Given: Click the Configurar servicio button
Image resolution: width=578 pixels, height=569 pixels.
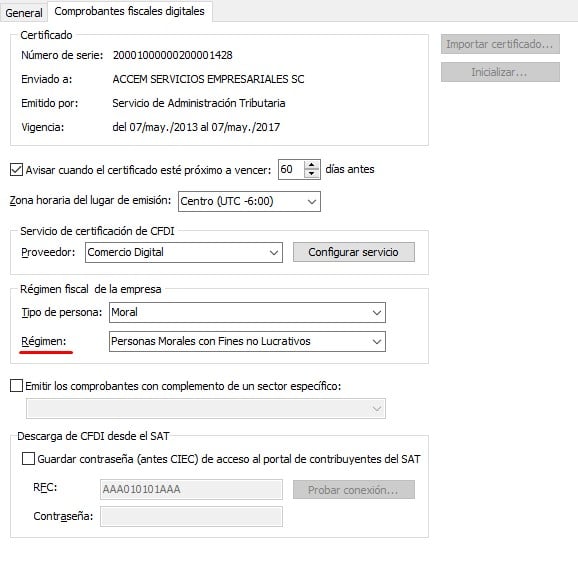Looking at the screenshot, I should coord(354,252).
